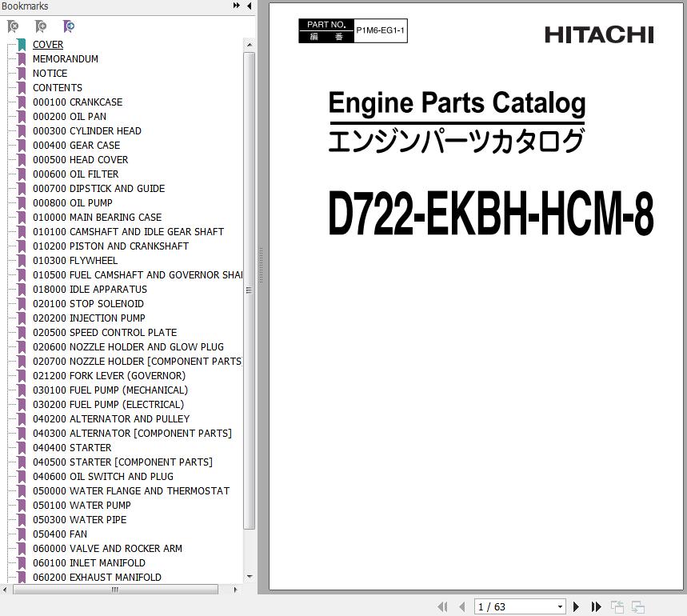Open "040500 STARTER [COMPONENT PARTS]" bookmark
The width and height of the screenshot is (687, 616).
122,462
